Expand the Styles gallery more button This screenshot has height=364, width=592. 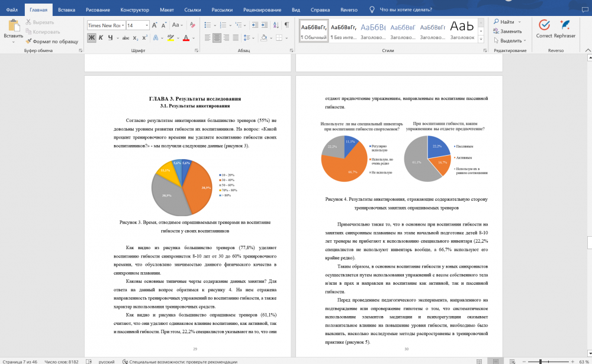click(481, 39)
